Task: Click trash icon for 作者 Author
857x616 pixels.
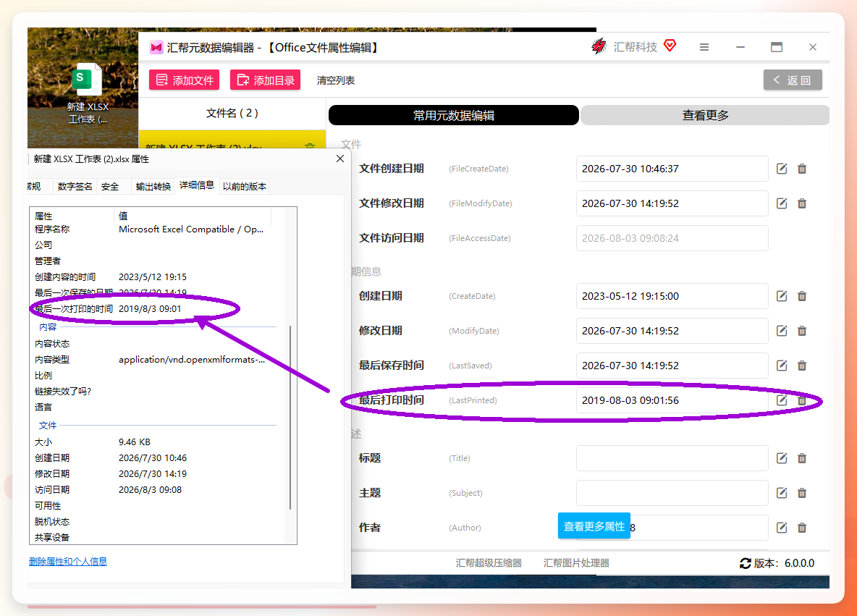Action: pyautogui.click(x=802, y=528)
